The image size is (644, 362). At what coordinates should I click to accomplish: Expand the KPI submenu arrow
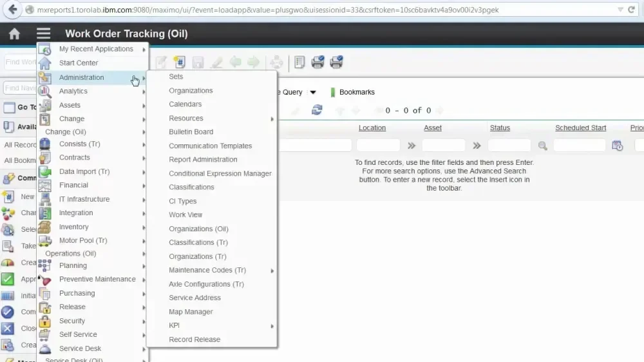point(272,326)
